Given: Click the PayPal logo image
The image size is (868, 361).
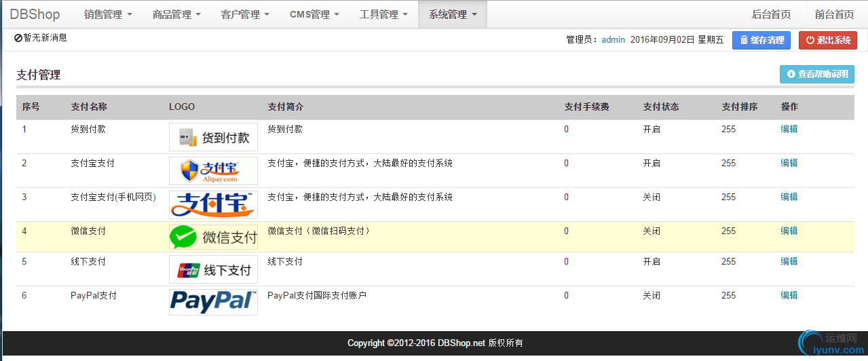Looking at the screenshot, I should tap(213, 302).
